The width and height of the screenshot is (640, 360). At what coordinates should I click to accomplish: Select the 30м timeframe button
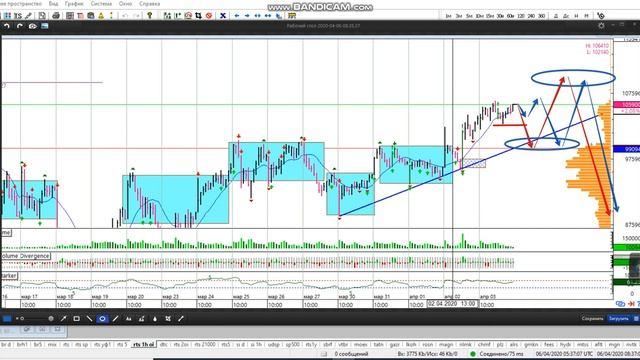[x=500, y=16]
